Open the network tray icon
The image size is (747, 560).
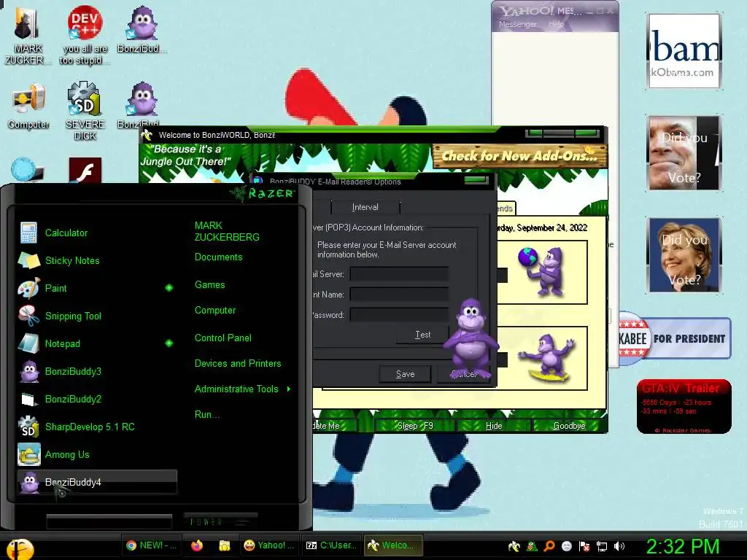pos(602,546)
